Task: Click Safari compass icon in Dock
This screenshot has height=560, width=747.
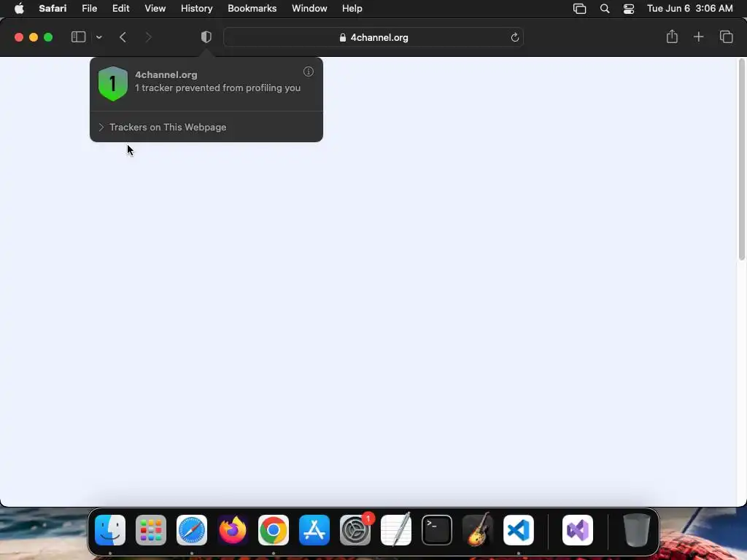Action: pyautogui.click(x=192, y=530)
